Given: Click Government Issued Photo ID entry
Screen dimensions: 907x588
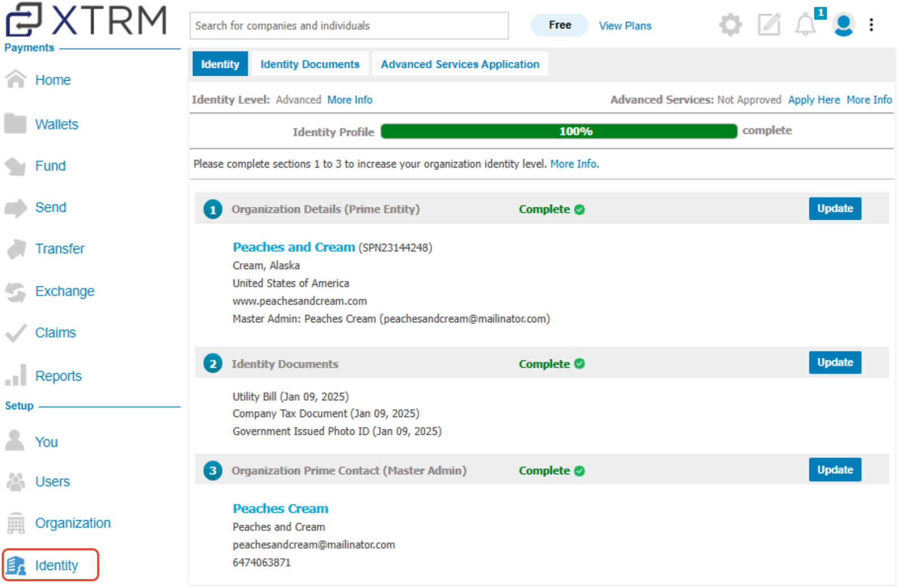Looking at the screenshot, I should (337, 432).
